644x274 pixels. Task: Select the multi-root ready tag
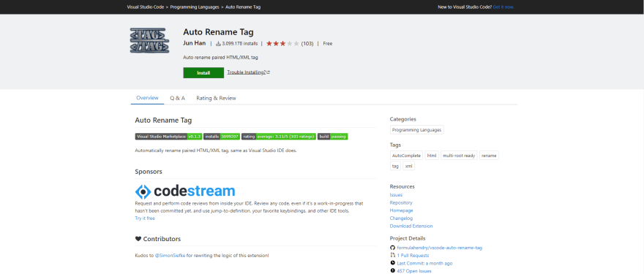coord(459,156)
